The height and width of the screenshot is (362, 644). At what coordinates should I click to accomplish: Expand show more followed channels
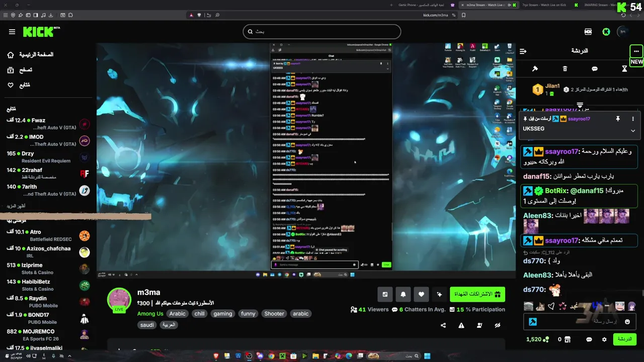[x=16, y=206]
